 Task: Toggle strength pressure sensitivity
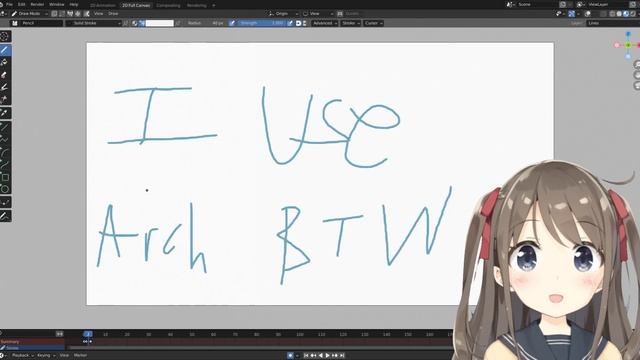coord(290,23)
